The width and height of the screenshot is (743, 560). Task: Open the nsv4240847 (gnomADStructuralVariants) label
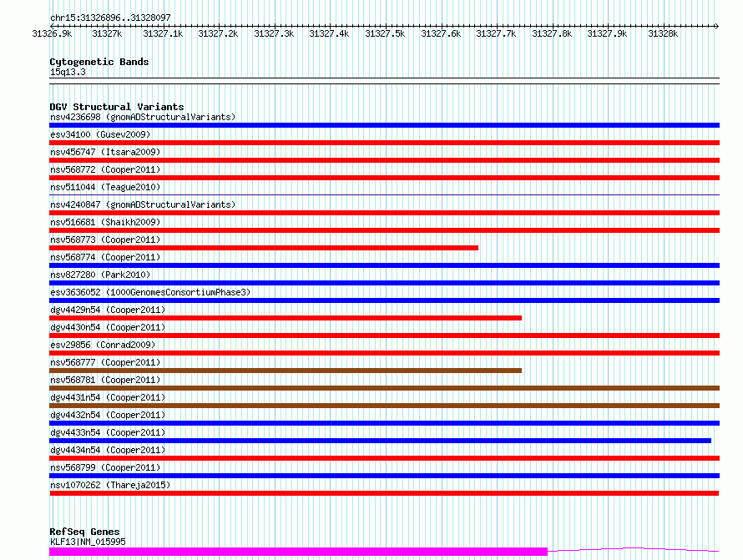coord(143,204)
